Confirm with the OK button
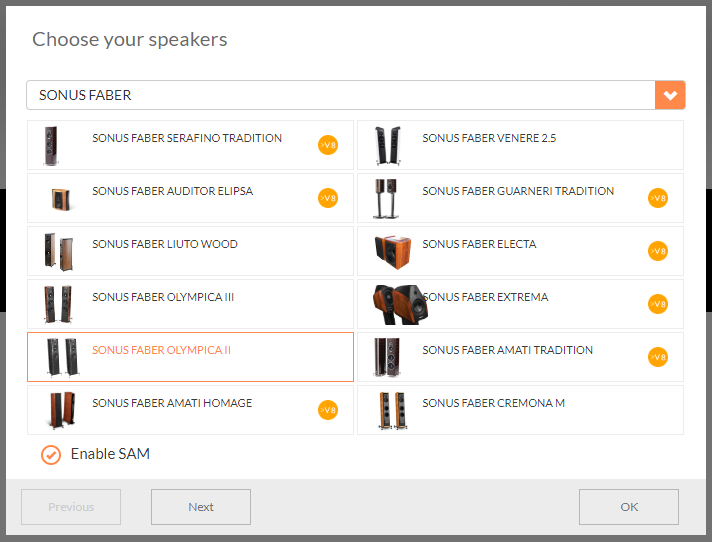This screenshot has height=542, width=712. [629, 507]
